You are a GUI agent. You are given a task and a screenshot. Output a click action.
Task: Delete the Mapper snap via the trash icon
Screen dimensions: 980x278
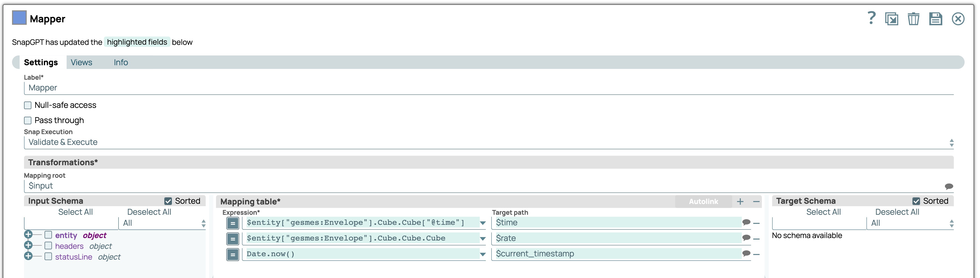[914, 18]
